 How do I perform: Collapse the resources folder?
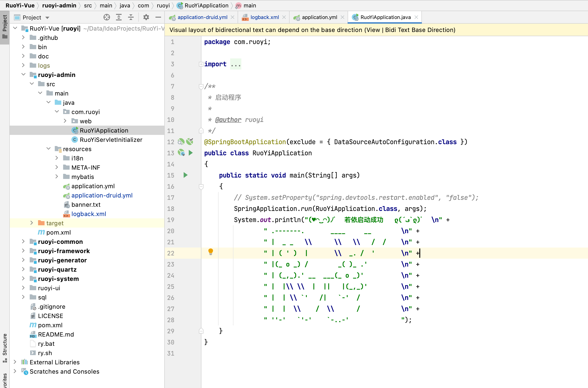tap(48, 149)
